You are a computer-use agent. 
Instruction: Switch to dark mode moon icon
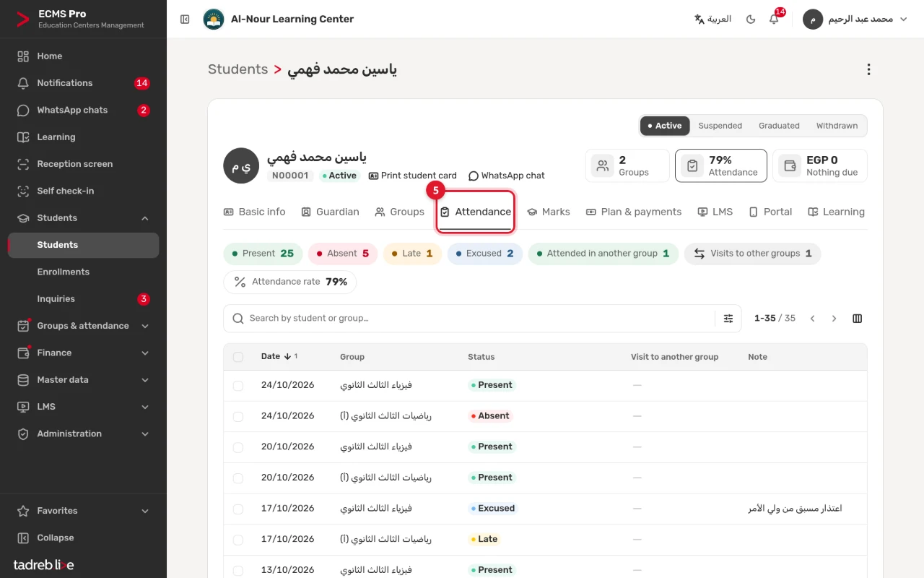click(x=751, y=20)
